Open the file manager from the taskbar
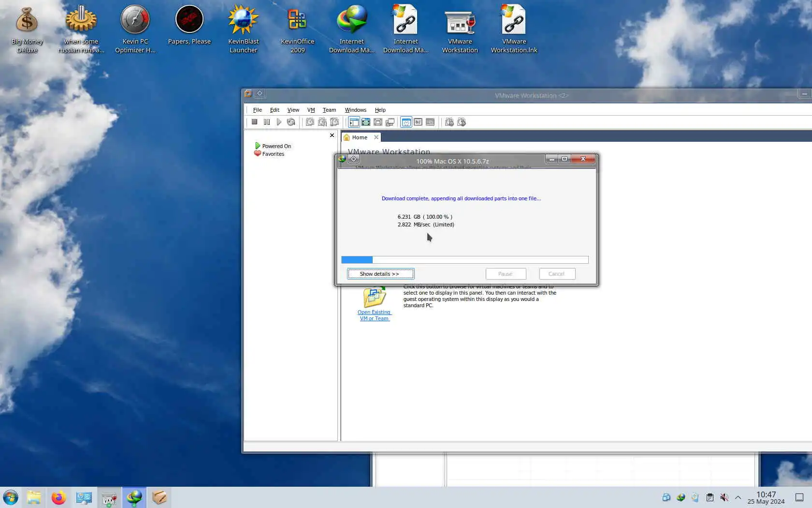Screen dimensions: 812x508 pos(34,497)
